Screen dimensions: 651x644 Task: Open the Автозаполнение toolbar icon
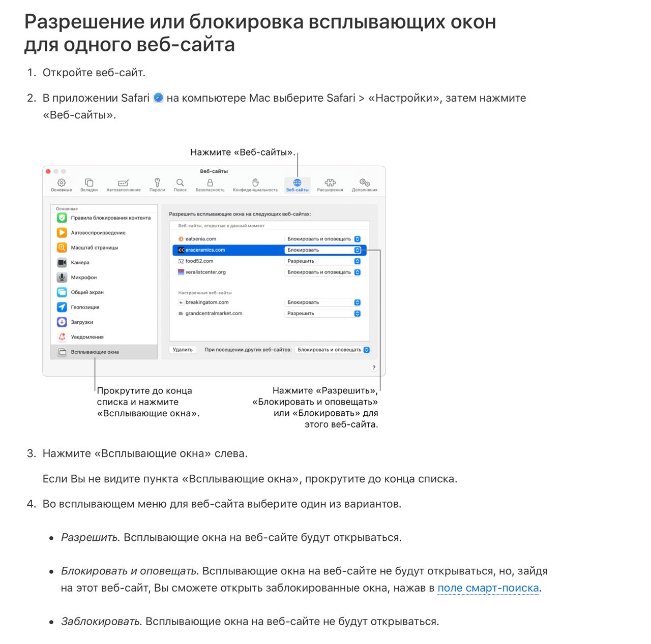[124, 182]
